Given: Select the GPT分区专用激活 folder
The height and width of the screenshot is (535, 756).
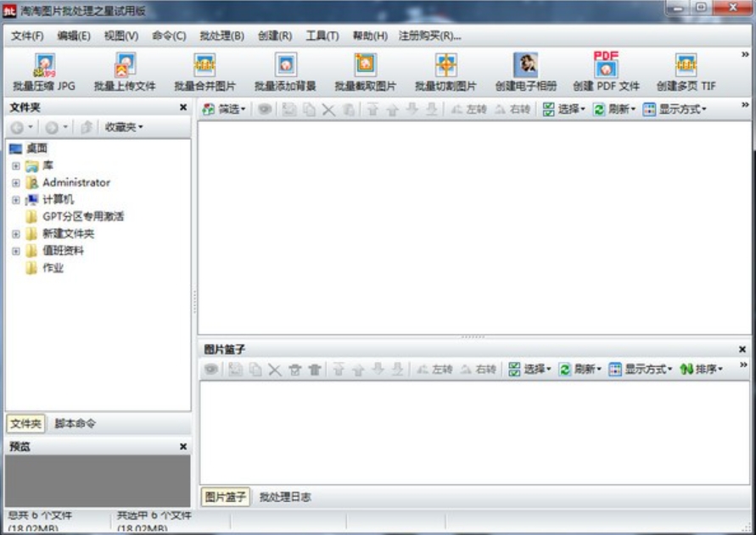Looking at the screenshot, I should pos(83,216).
